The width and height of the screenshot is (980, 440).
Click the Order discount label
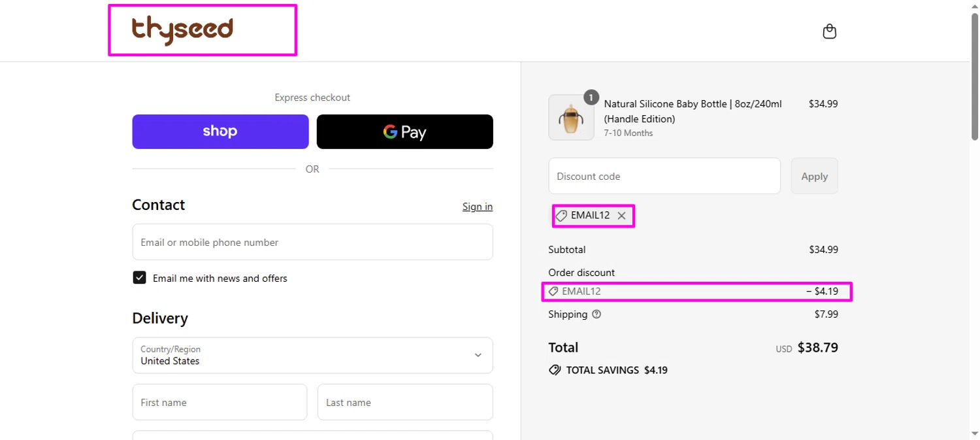point(581,272)
